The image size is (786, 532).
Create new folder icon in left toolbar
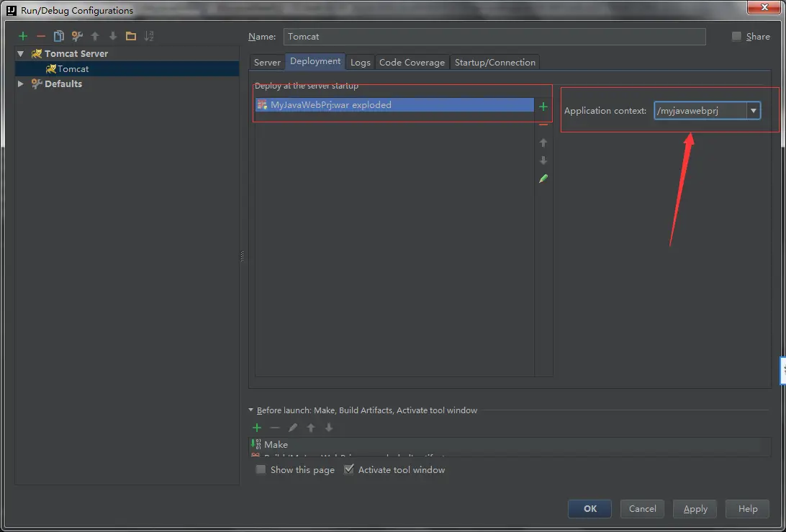131,36
